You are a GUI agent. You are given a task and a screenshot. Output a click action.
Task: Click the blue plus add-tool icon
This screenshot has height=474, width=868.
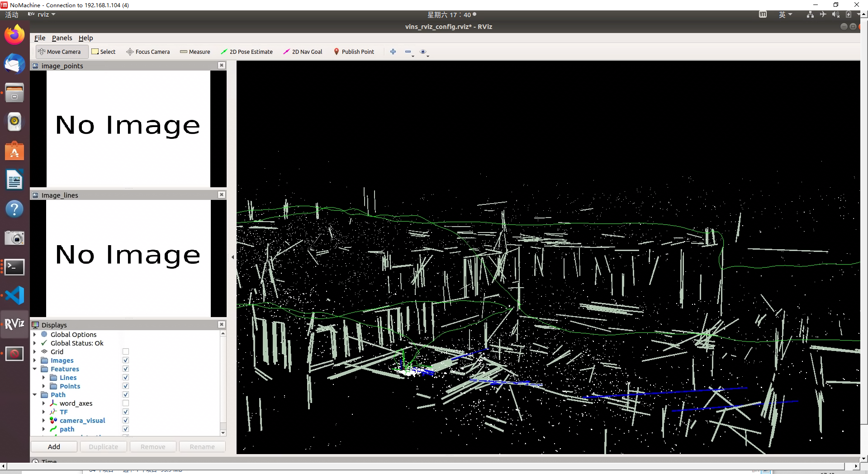(x=393, y=52)
